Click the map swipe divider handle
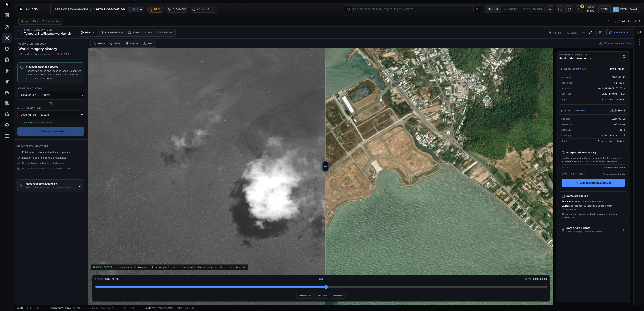 [325, 166]
